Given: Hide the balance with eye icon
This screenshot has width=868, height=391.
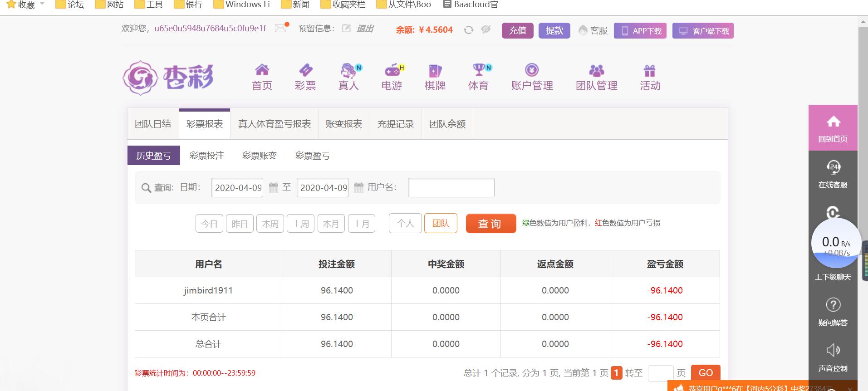Looking at the screenshot, I should tap(486, 29).
